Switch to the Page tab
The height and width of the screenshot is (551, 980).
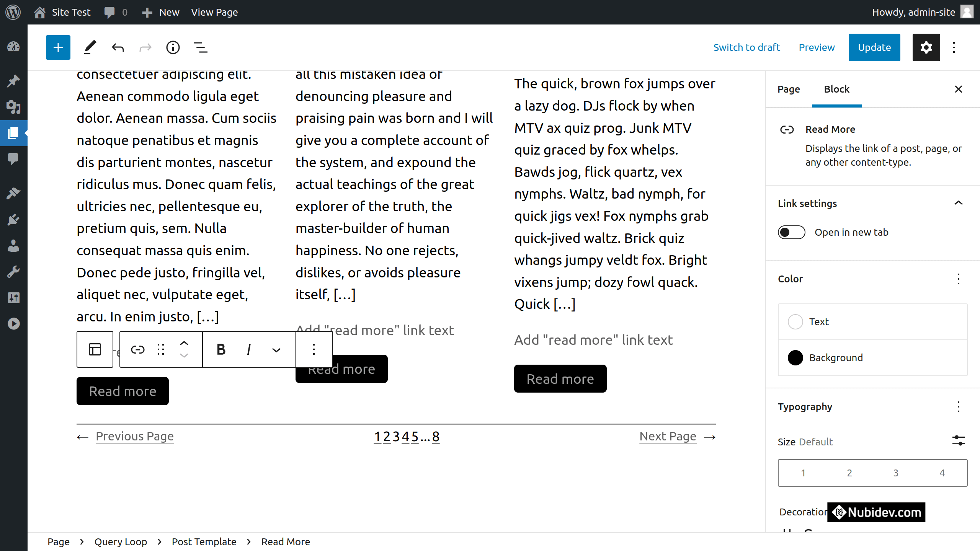(789, 89)
